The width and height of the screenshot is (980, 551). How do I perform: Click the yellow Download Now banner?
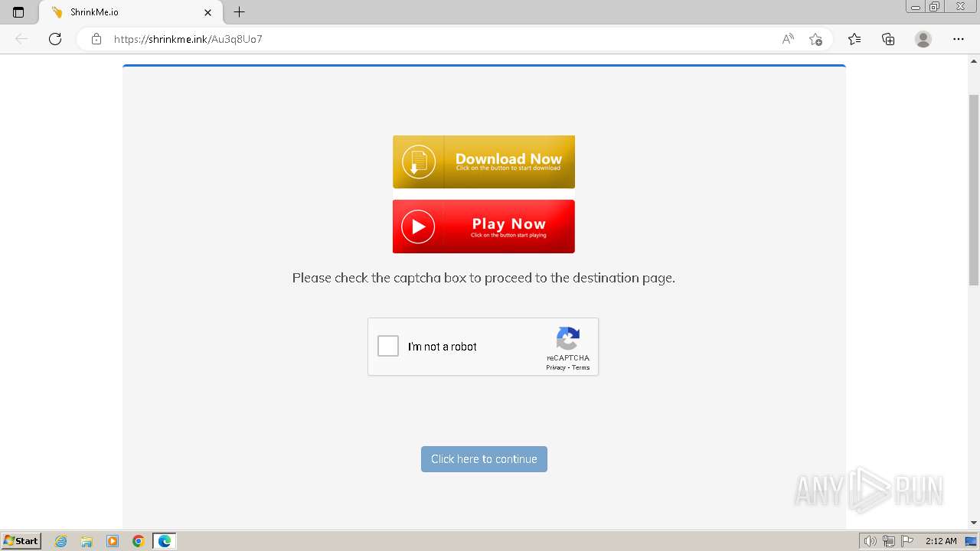tap(484, 161)
